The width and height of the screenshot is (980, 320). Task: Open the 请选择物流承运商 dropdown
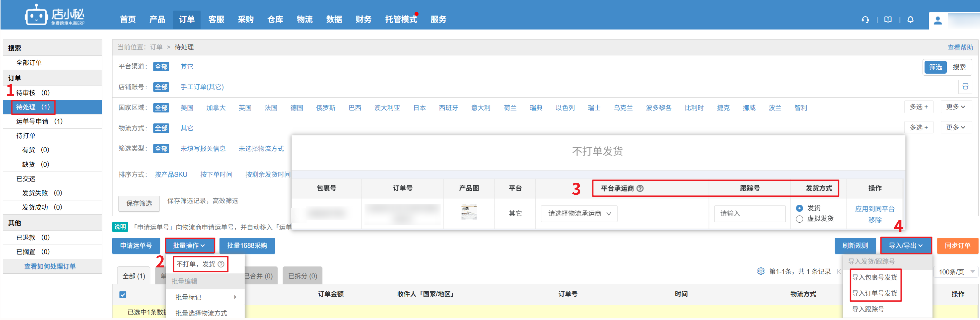point(579,213)
